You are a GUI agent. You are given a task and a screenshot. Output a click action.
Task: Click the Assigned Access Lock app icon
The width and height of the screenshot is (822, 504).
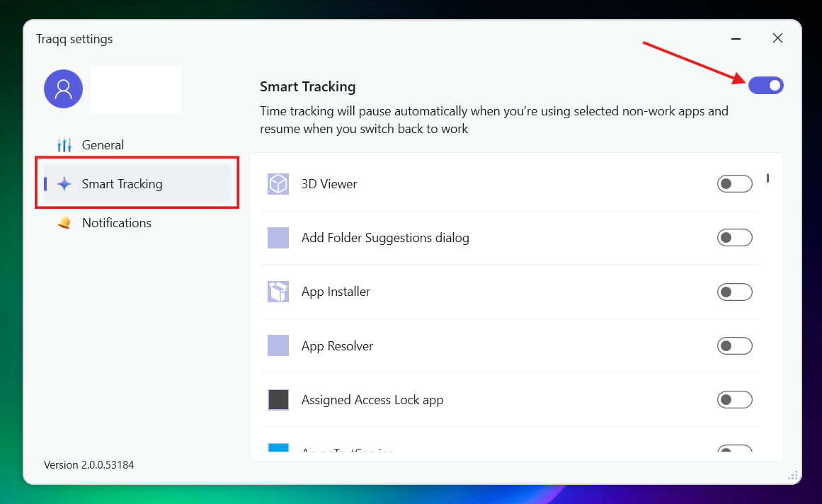278,400
